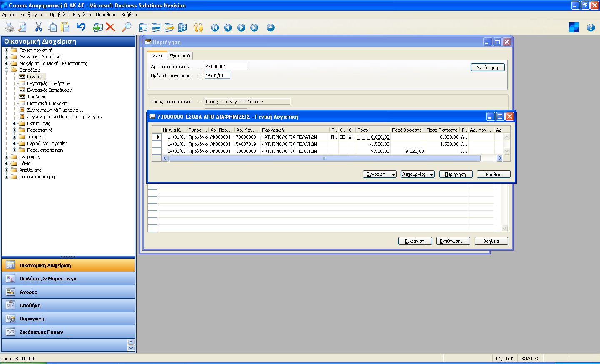
Task: Open the Βοήθεια menu in the menu bar
Action: [129, 15]
